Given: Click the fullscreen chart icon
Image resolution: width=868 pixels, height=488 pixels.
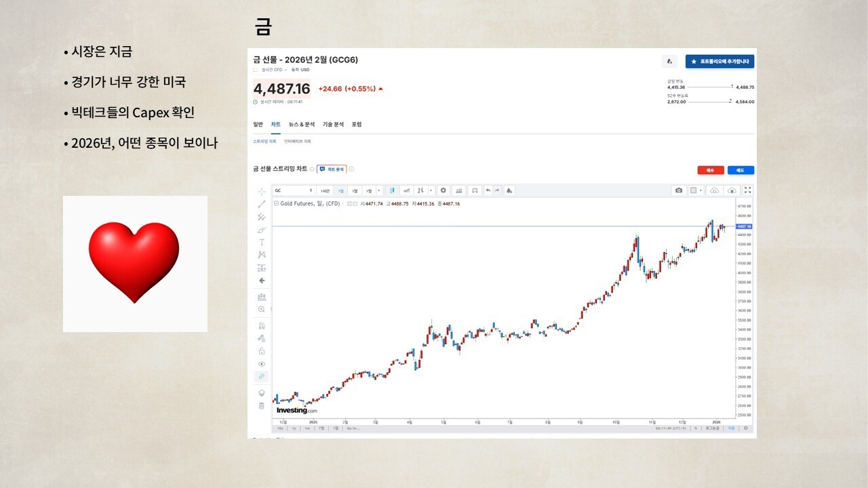Looking at the screenshot, I should pos(748,190).
